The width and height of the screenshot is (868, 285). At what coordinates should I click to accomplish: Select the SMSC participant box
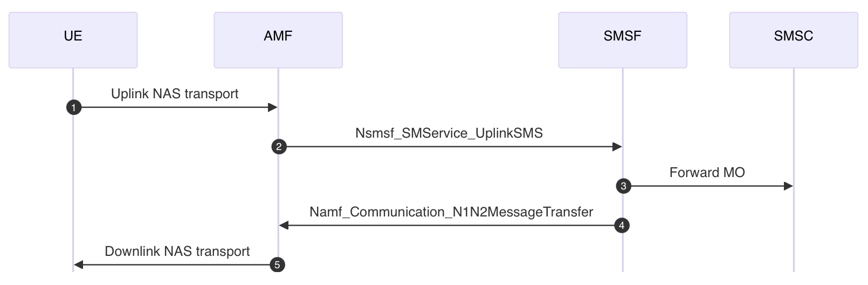[x=794, y=40]
